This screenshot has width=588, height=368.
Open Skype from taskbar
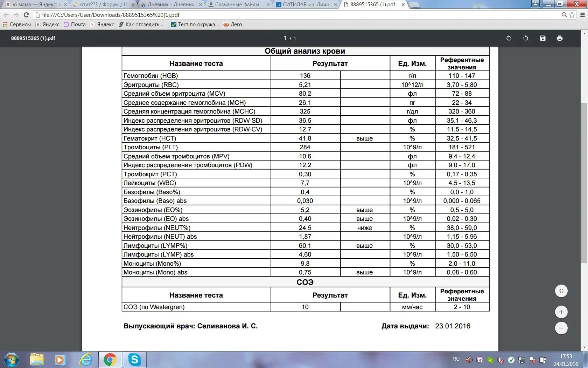pos(134,360)
